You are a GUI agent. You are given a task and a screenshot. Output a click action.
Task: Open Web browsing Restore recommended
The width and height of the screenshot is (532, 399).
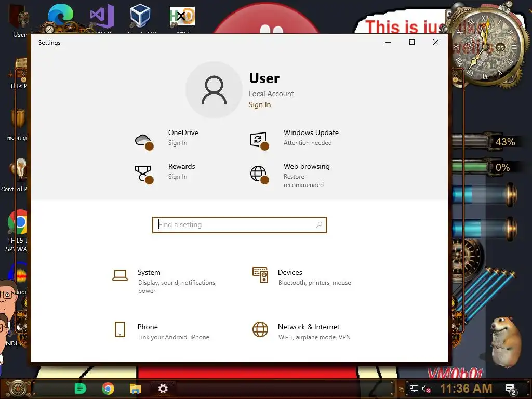(303, 180)
